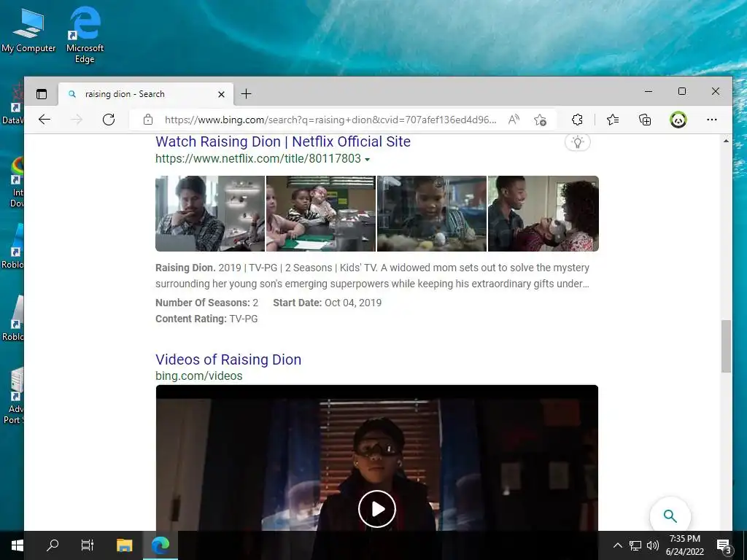The width and height of the screenshot is (747, 560).
Task: Open network status tray icon
Action: point(635,545)
